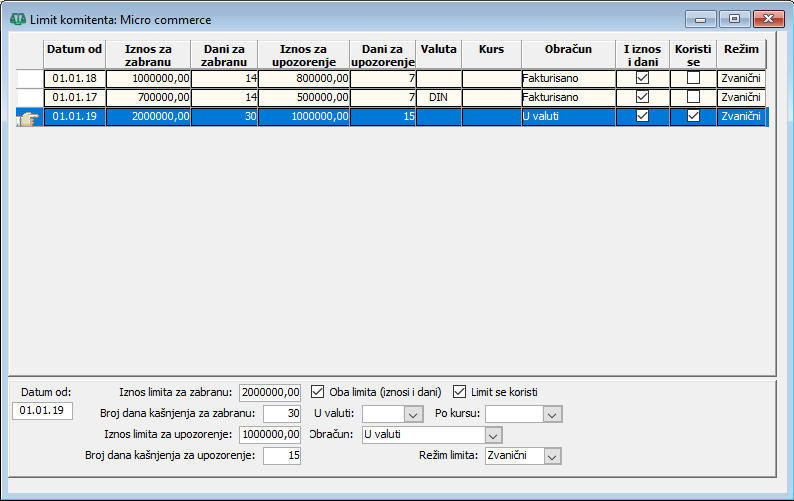The height and width of the screenshot is (501, 794).
Task: Enable 'Koristi se' checkbox in the 01.01.18 row
Action: [693, 78]
